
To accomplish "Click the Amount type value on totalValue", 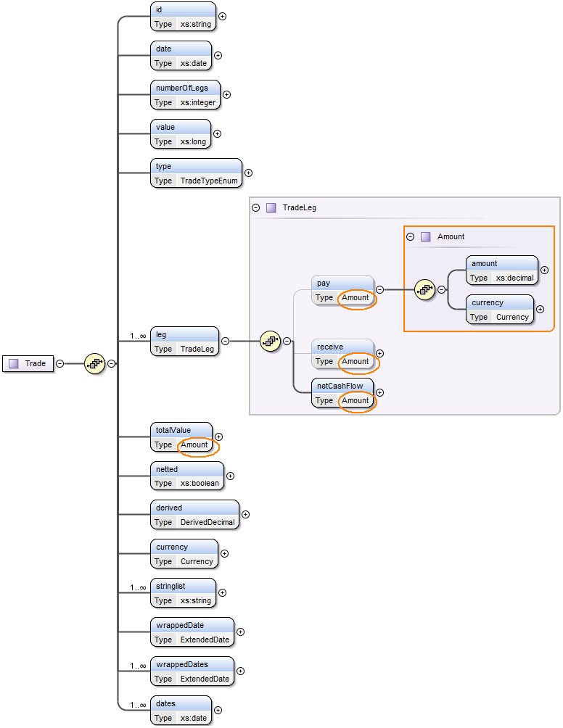I will click(194, 444).
